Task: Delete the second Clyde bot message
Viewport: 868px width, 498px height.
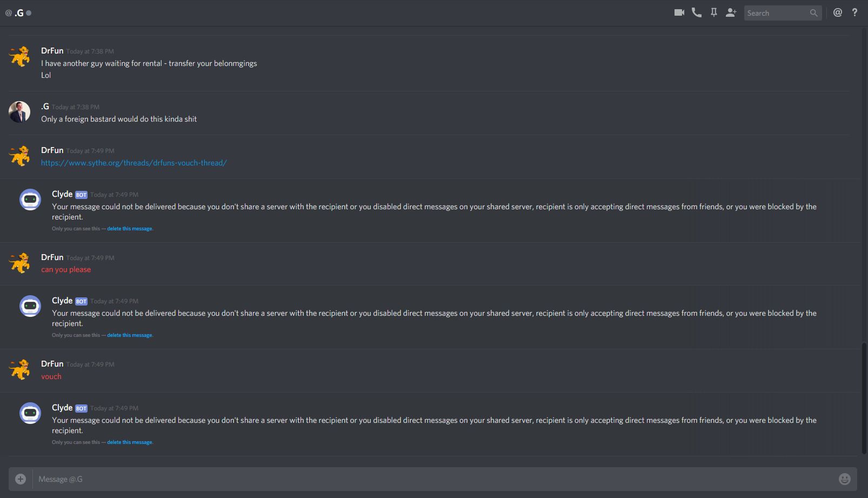Action: [130, 335]
